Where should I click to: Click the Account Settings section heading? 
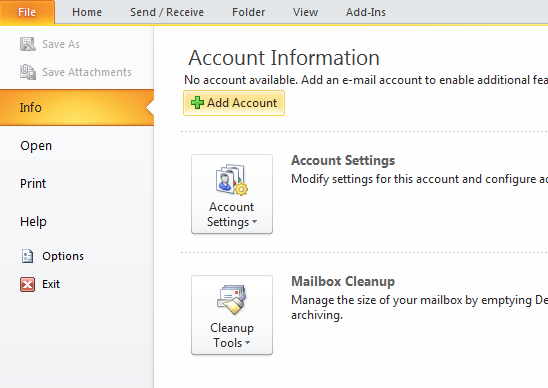point(343,160)
